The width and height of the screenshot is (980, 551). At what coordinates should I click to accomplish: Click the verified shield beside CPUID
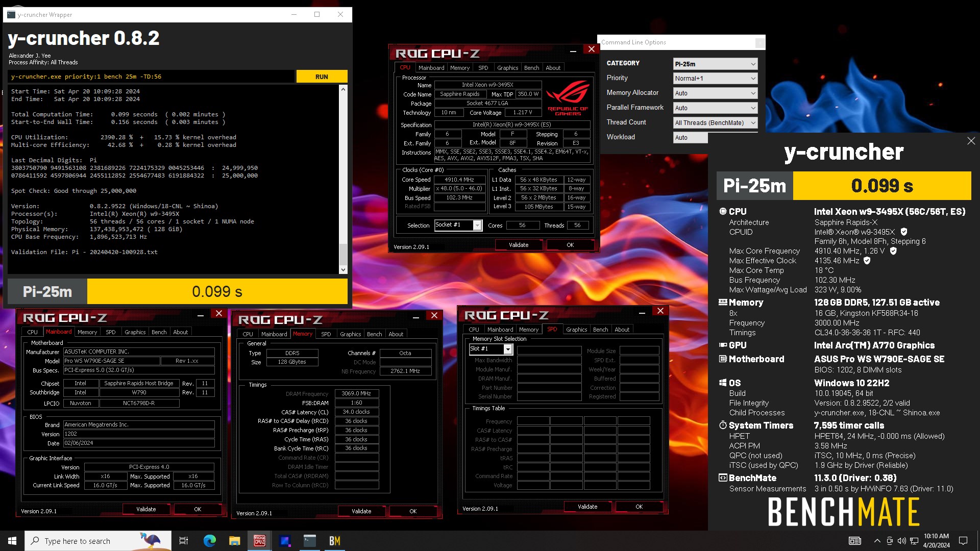click(x=904, y=232)
